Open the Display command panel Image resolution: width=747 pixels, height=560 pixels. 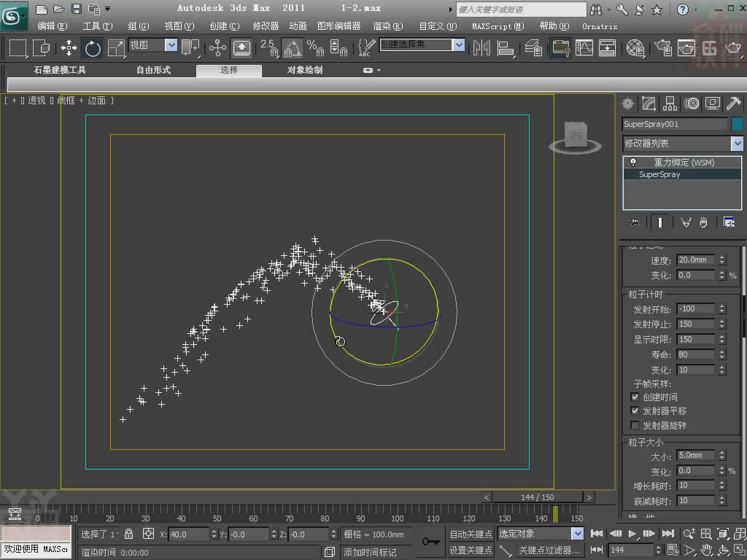click(x=712, y=104)
